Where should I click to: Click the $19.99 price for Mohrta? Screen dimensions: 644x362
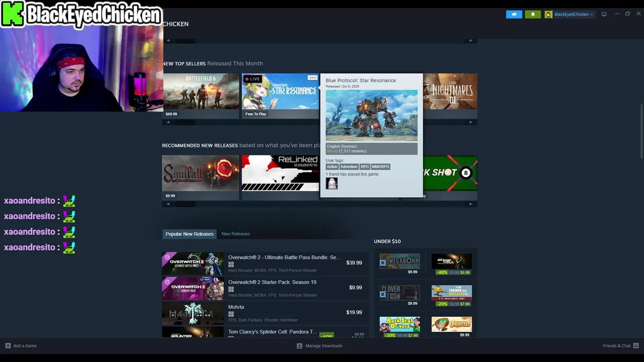coord(354,312)
